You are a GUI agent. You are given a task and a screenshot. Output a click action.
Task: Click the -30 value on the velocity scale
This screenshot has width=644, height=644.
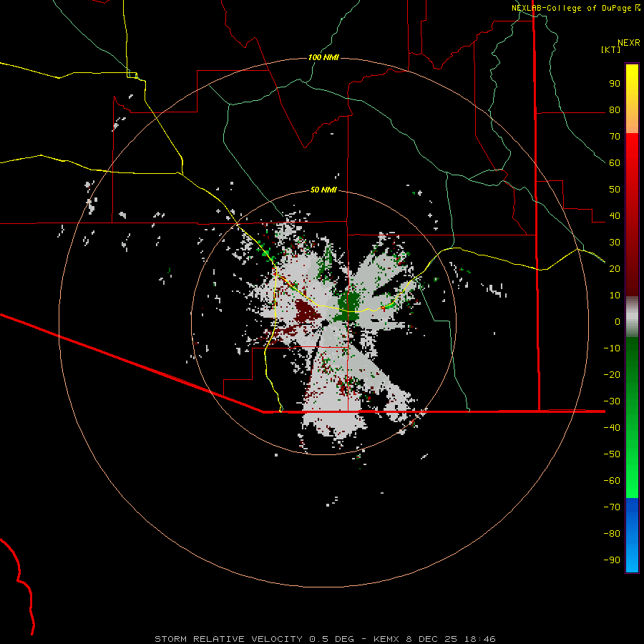tap(612, 401)
